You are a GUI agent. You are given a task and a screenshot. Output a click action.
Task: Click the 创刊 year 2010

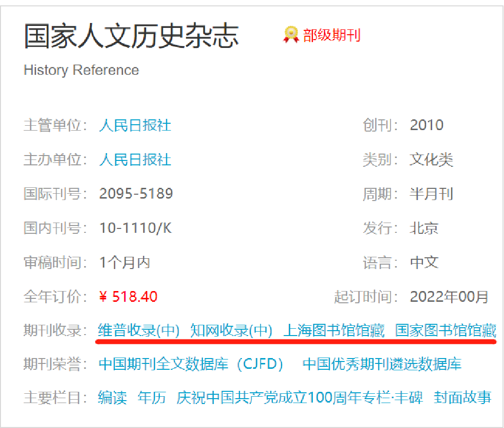tap(427, 125)
